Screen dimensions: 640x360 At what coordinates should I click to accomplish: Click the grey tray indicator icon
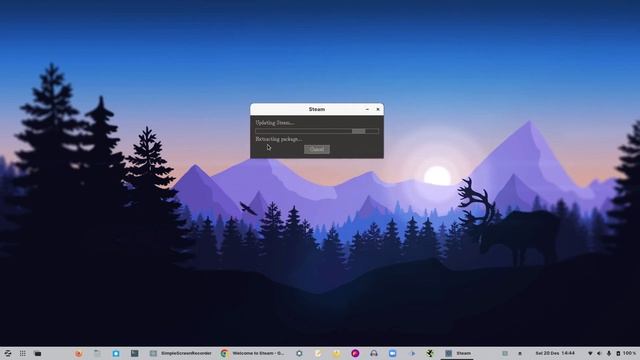(x=505, y=353)
